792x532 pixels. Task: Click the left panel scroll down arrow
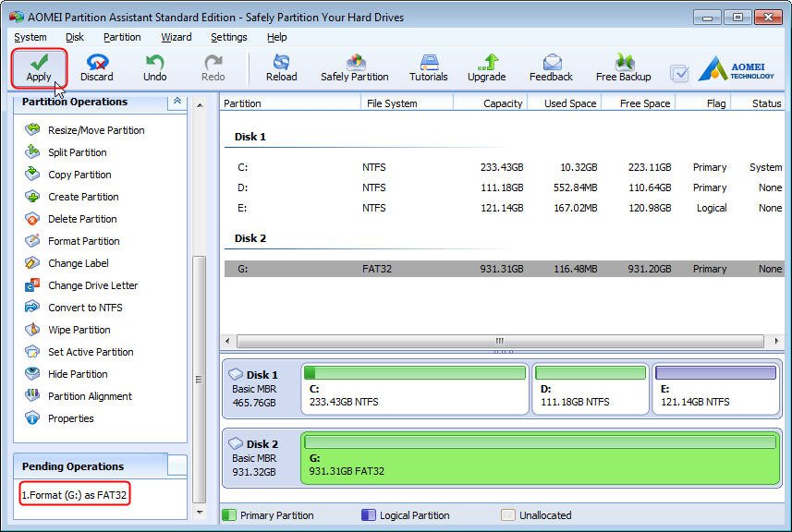pos(200,512)
